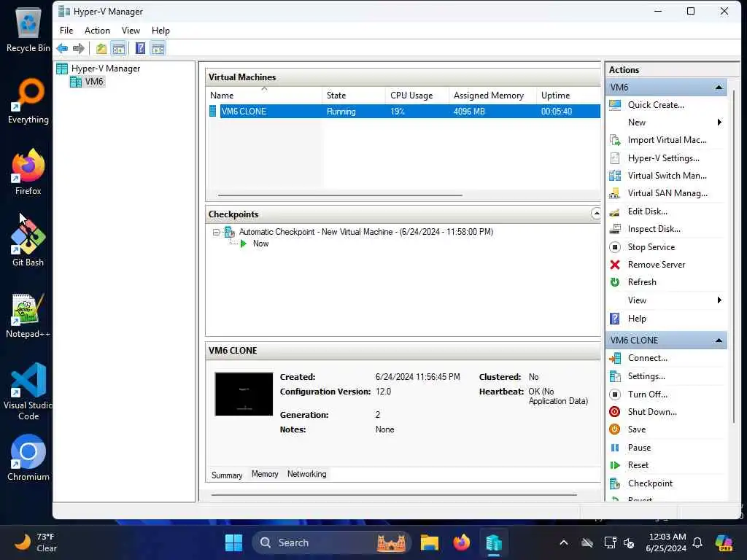Switch to the Memory tab
Image resolution: width=747 pixels, height=560 pixels.
click(265, 474)
